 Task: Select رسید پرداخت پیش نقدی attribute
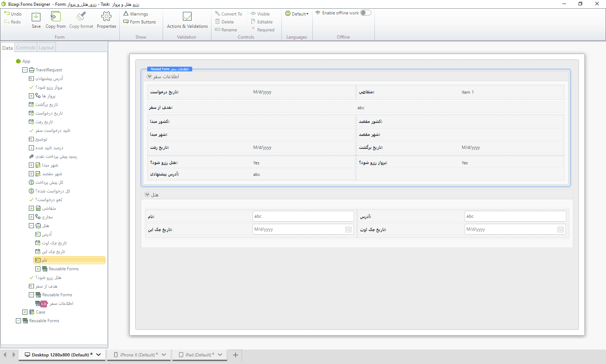(x=53, y=156)
